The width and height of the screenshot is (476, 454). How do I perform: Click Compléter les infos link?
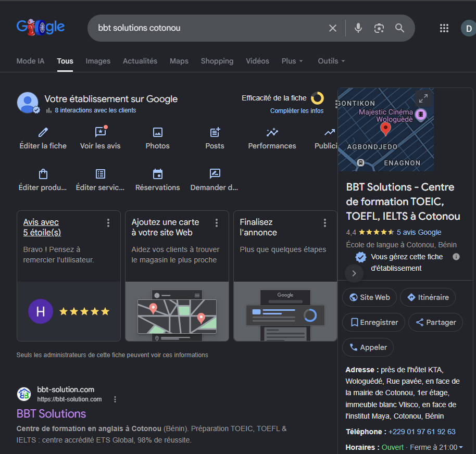coord(297,111)
